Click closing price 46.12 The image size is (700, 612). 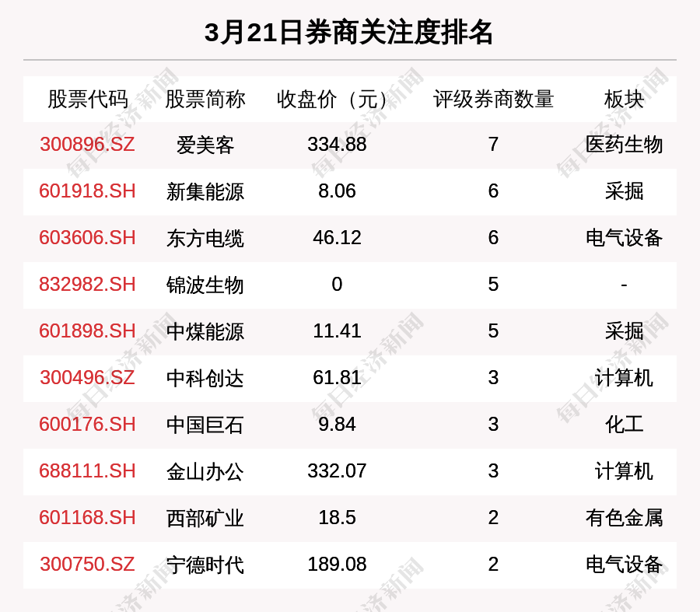click(x=337, y=237)
